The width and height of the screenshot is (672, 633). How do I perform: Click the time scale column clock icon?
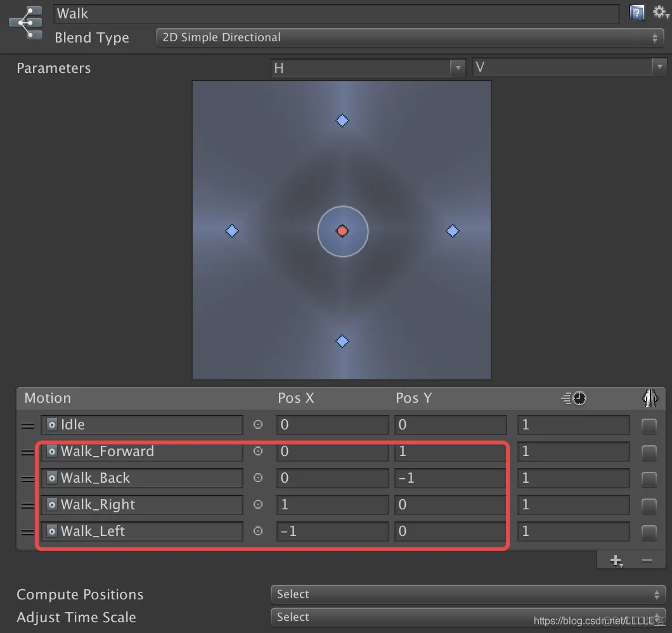(574, 398)
